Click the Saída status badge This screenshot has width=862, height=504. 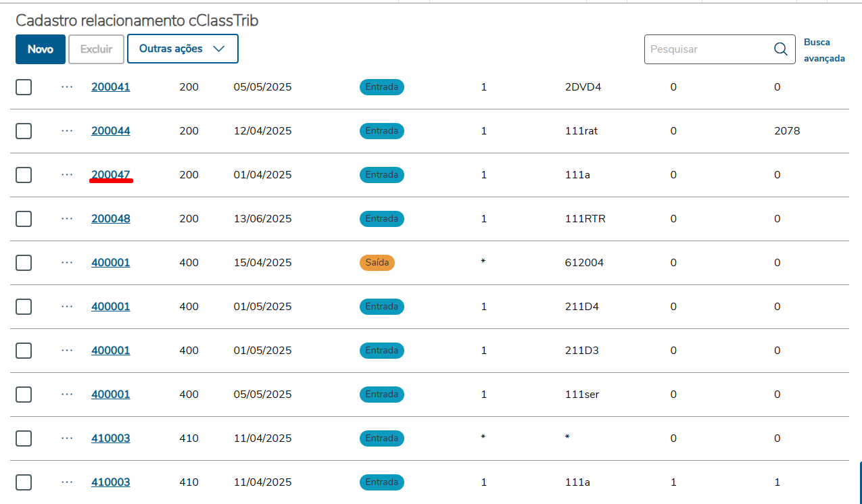pyautogui.click(x=377, y=263)
